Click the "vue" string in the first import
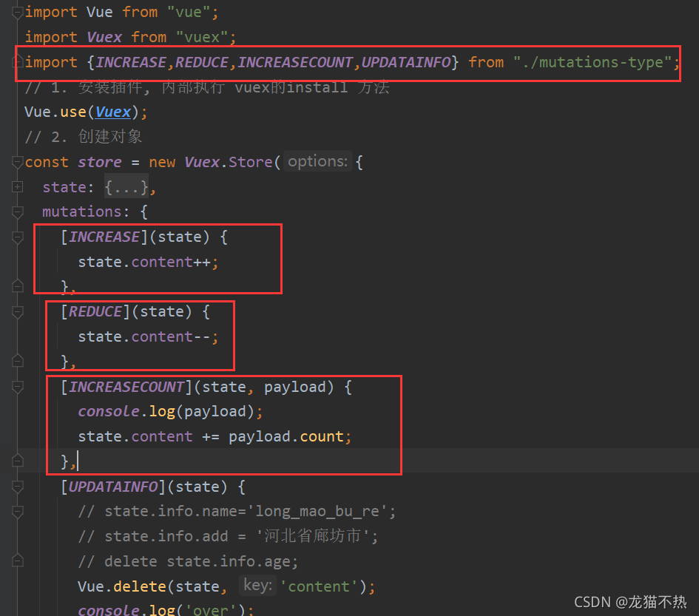 [x=189, y=12]
